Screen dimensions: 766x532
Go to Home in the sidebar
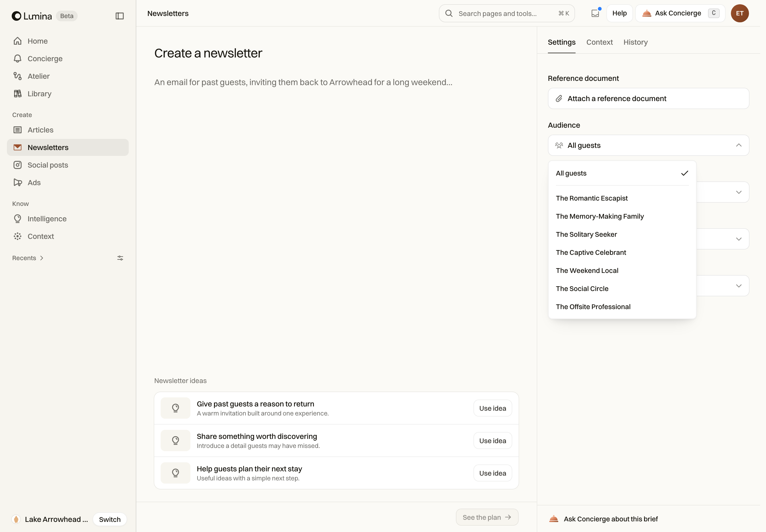click(x=68, y=41)
